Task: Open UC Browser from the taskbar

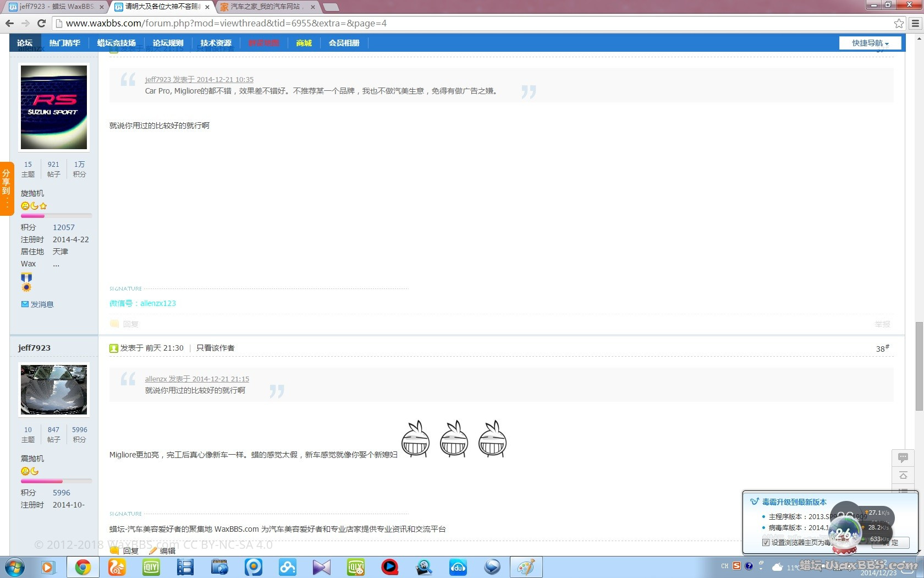Action: click(117, 567)
